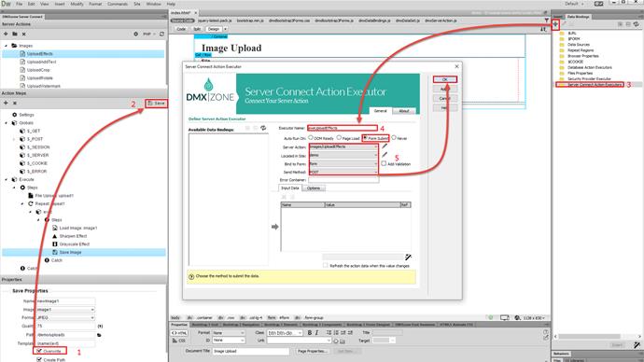Image resolution: width=644 pixels, height=362 pixels.
Task: Open the Modify menu
Action: pos(77,4)
